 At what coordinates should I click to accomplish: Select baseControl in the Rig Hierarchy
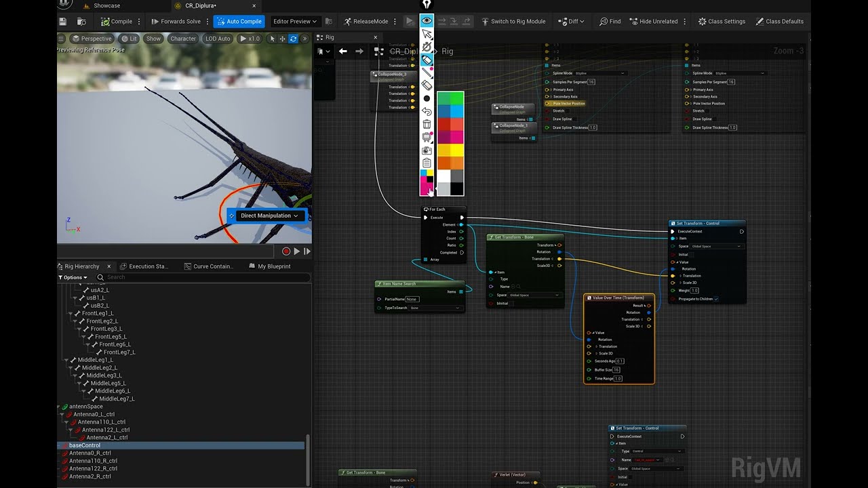(x=180, y=445)
